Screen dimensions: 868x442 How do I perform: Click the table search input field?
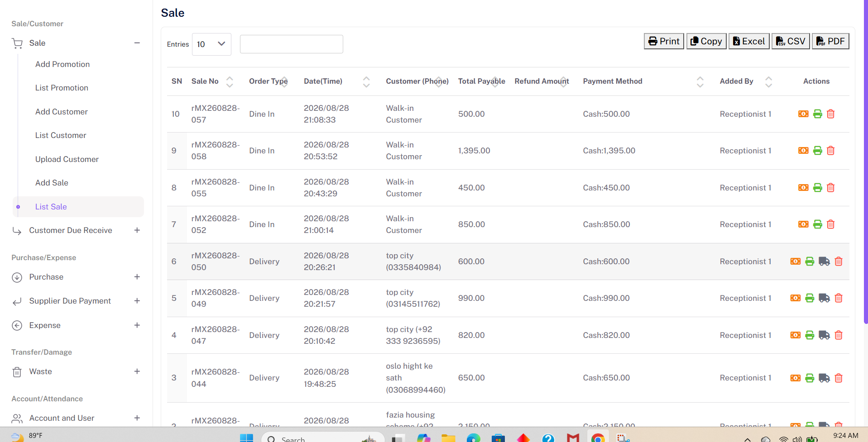pos(291,44)
